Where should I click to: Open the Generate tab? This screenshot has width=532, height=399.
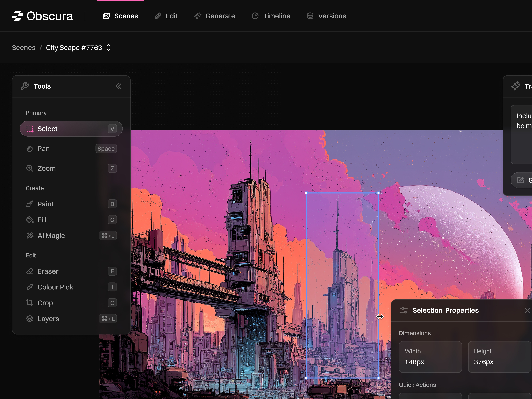[x=215, y=16]
